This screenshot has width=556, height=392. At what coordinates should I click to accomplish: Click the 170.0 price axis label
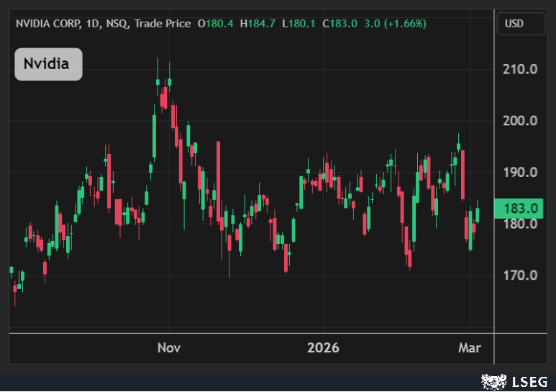point(521,275)
